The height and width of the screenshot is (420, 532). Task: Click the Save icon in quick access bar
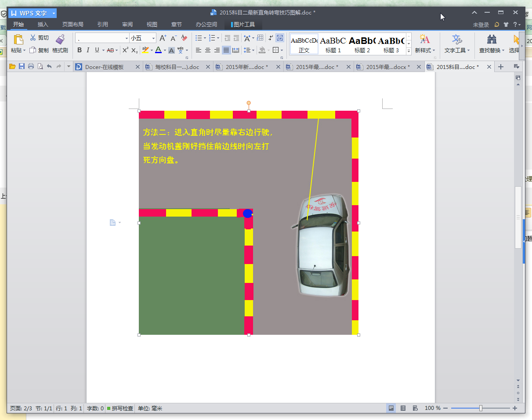click(22, 67)
